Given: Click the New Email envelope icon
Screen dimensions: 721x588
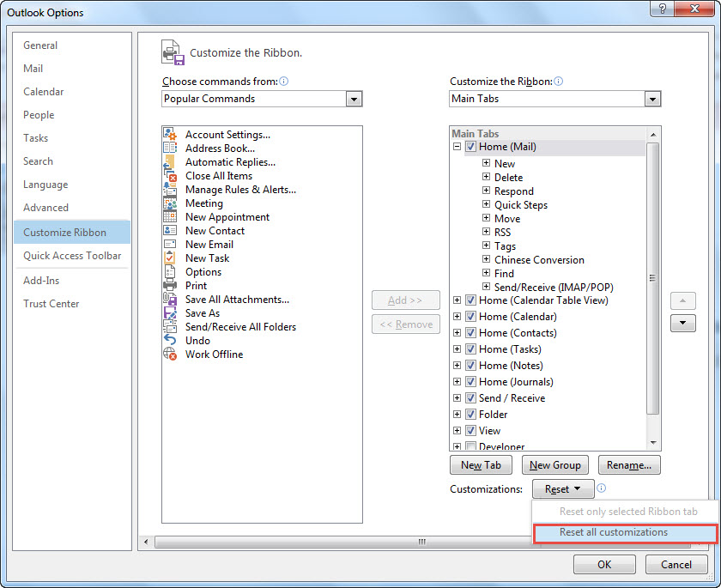Looking at the screenshot, I should (x=170, y=244).
